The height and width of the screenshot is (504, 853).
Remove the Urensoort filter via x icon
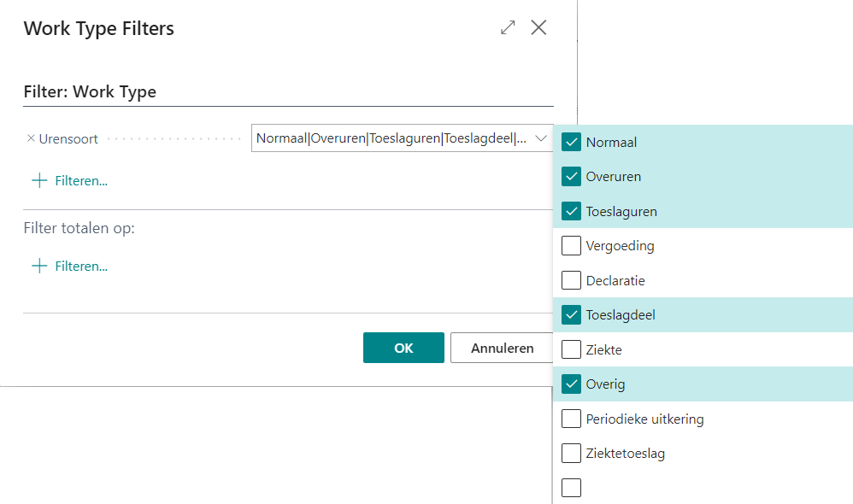click(x=31, y=138)
